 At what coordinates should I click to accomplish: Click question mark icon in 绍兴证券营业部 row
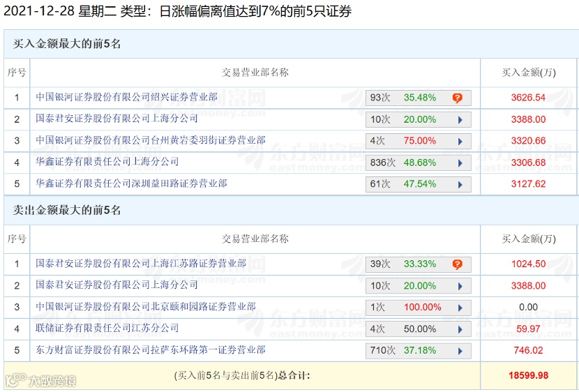pos(457,98)
